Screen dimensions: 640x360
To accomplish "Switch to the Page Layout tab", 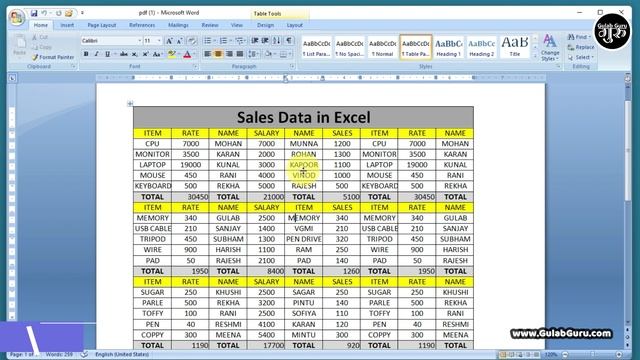I will point(102,25).
